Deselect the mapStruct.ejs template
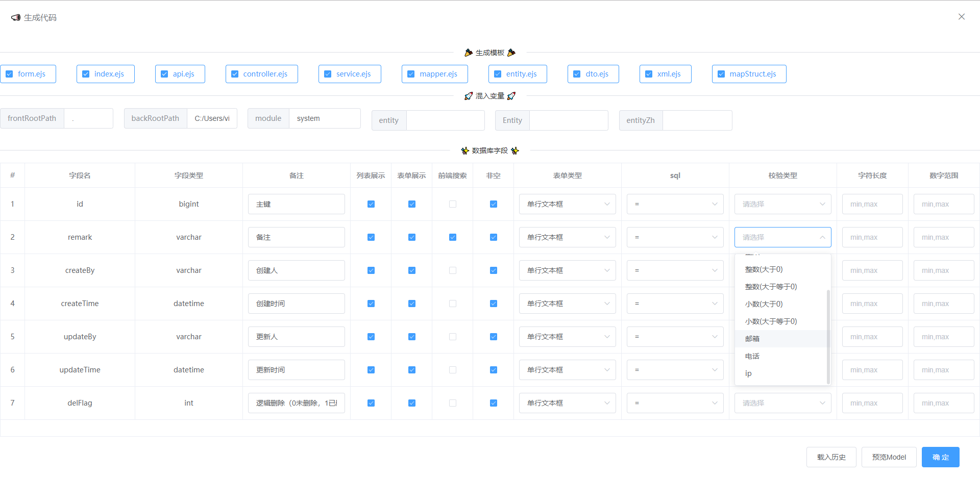 [721, 74]
